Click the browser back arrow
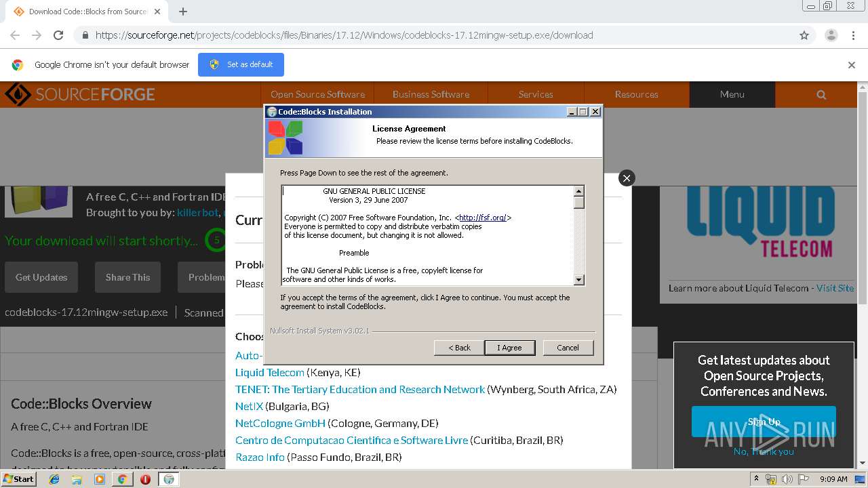Screen dimensions: 868x488 pos(15,35)
